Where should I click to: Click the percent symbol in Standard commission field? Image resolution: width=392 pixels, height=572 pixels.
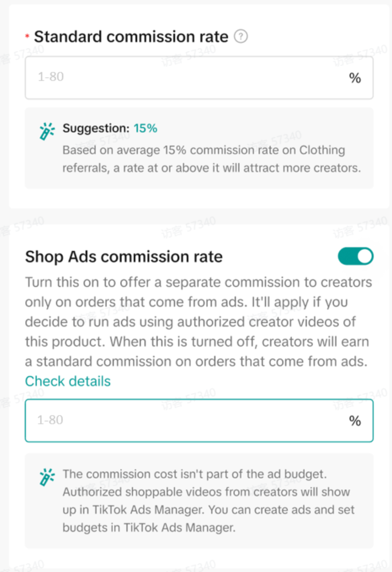[355, 78]
